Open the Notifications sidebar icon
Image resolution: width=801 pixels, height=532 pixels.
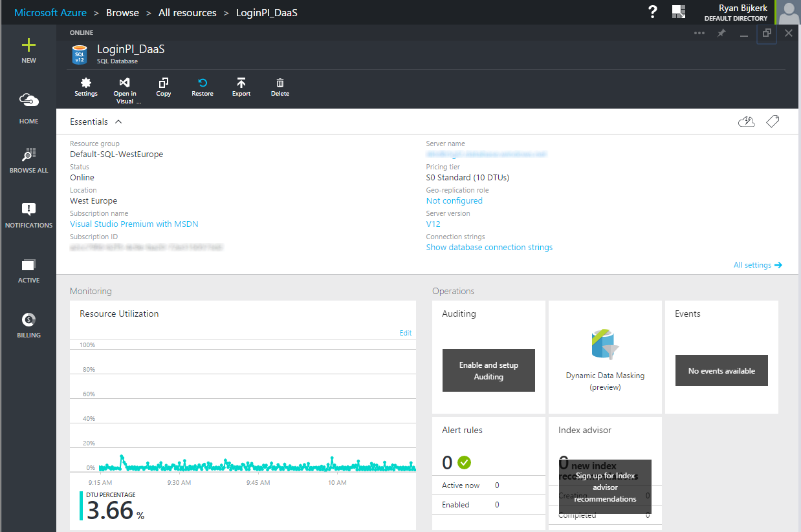click(28, 209)
